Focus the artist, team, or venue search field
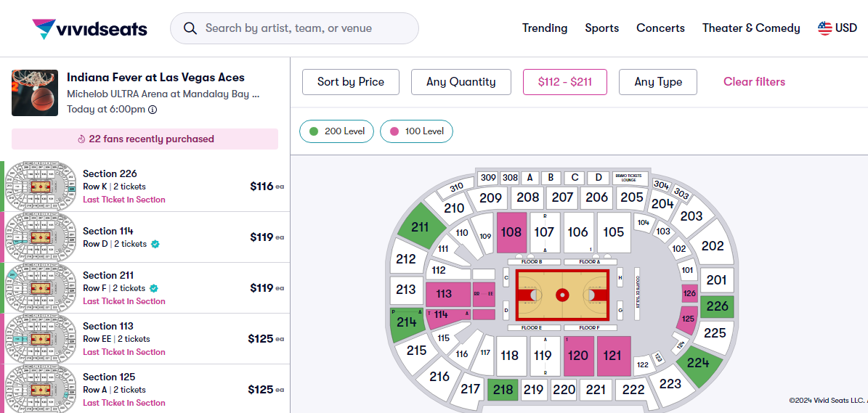The width and height of the screenshot is (868, 413). tap(305, 28)
